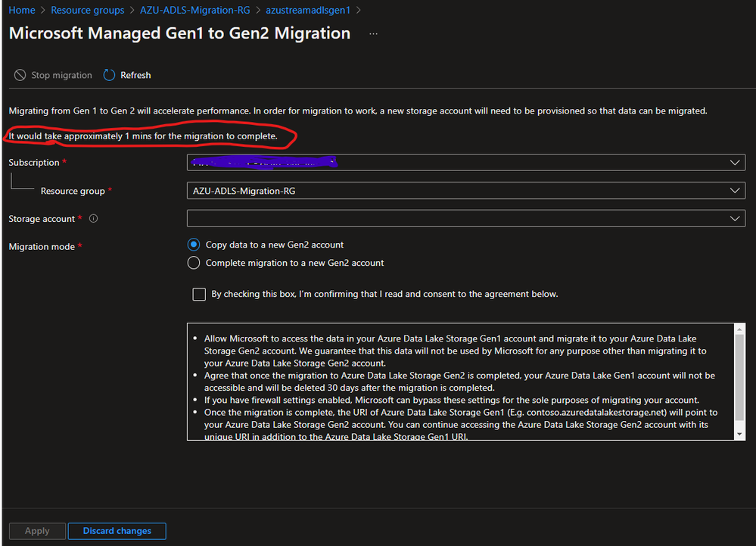Go to Home breadcrumb
756x546 pixels.
[22, 10]
